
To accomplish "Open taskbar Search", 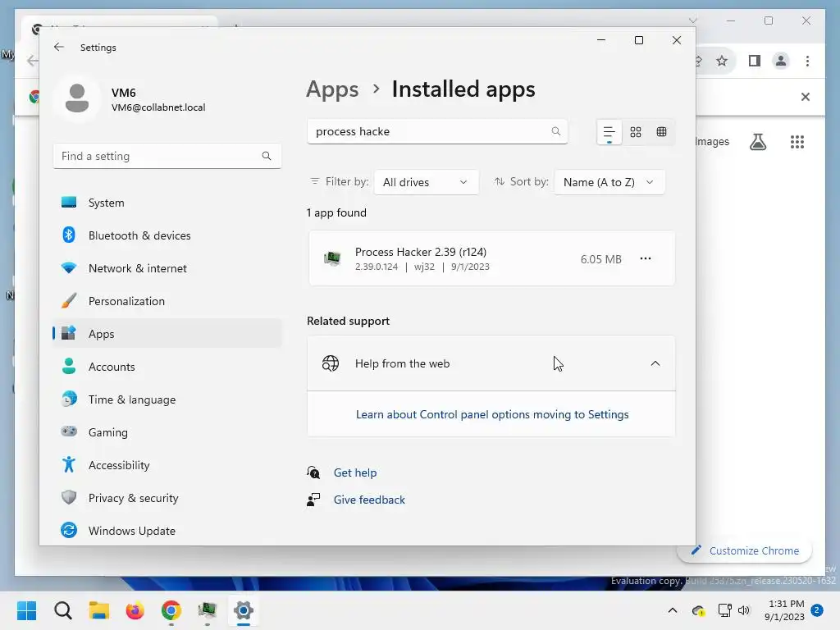I will tap(62, 610).
